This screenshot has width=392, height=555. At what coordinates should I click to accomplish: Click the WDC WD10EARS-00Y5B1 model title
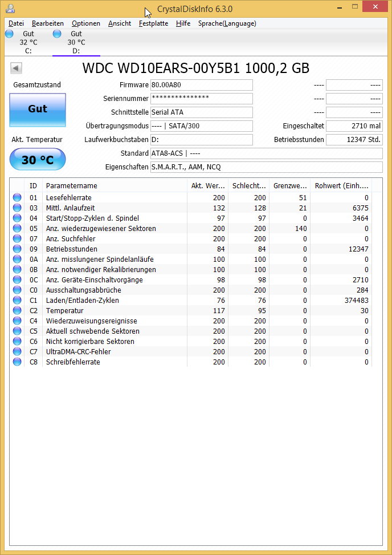tap(196, 68)
